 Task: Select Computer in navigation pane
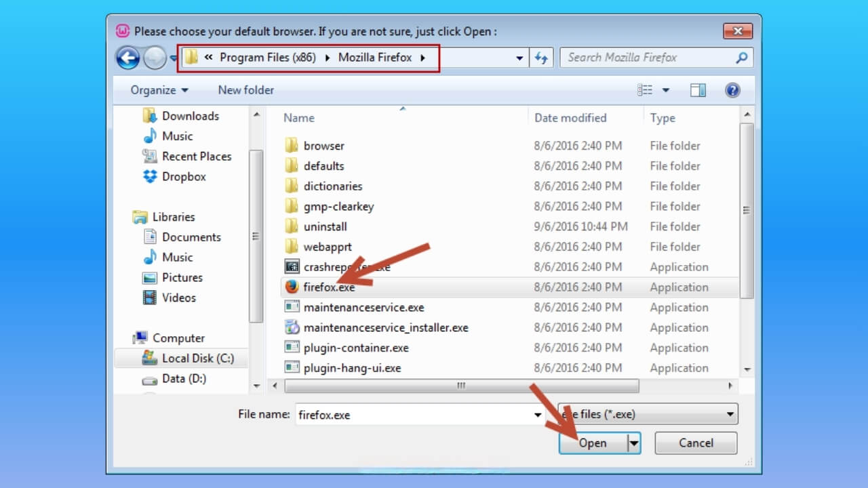178,338
